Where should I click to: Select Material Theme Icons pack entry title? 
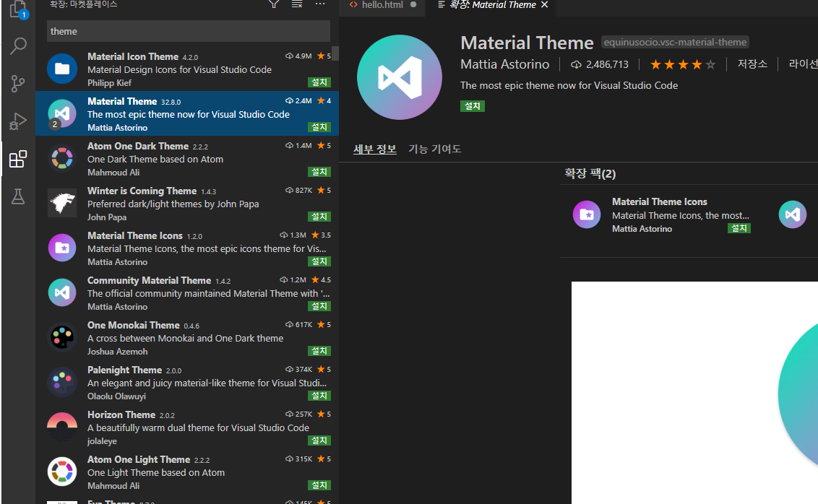660,201
